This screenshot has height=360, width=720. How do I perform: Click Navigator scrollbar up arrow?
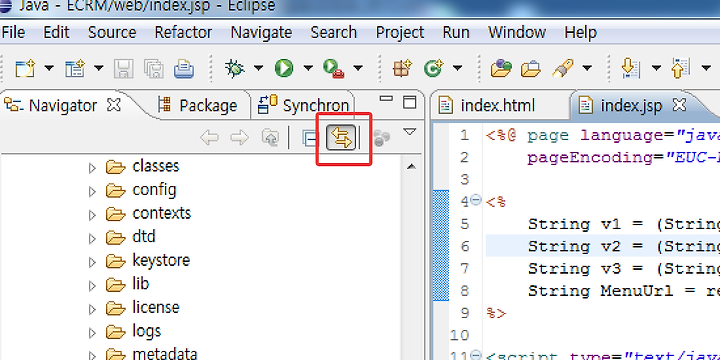(412, 166)
